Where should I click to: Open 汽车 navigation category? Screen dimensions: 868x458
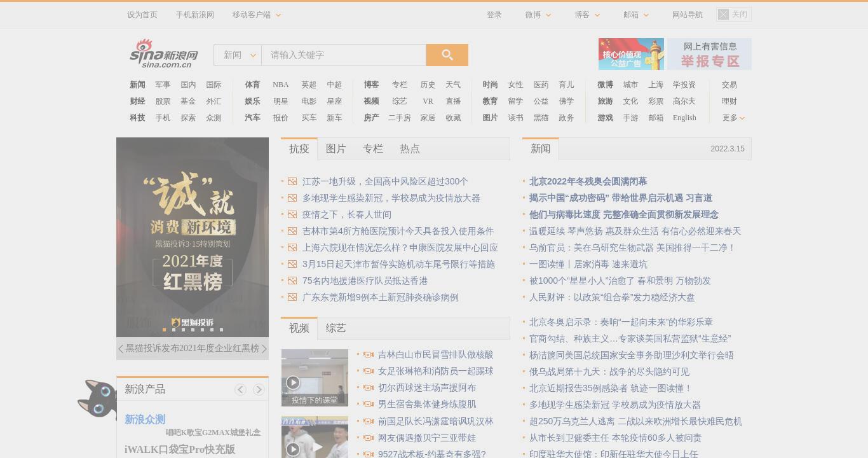pos(252,118)
